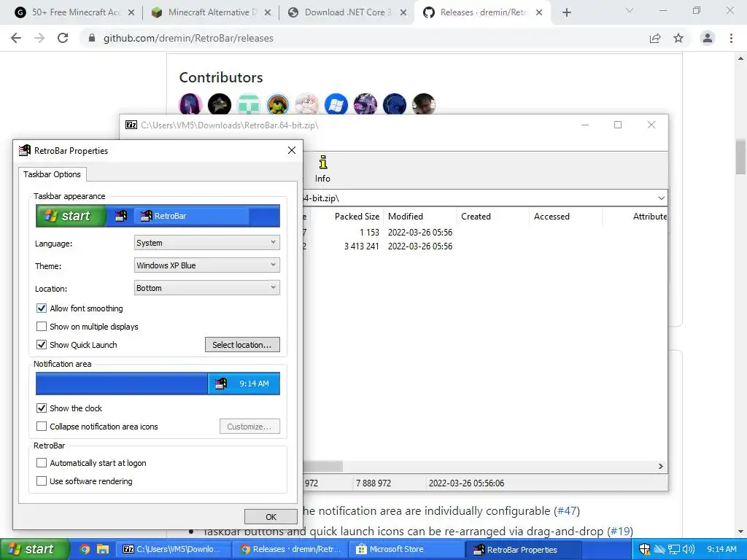Sort by Packed Size column in 7-Zip
Screen dimensions: 747x560
(x=357, y=216)
